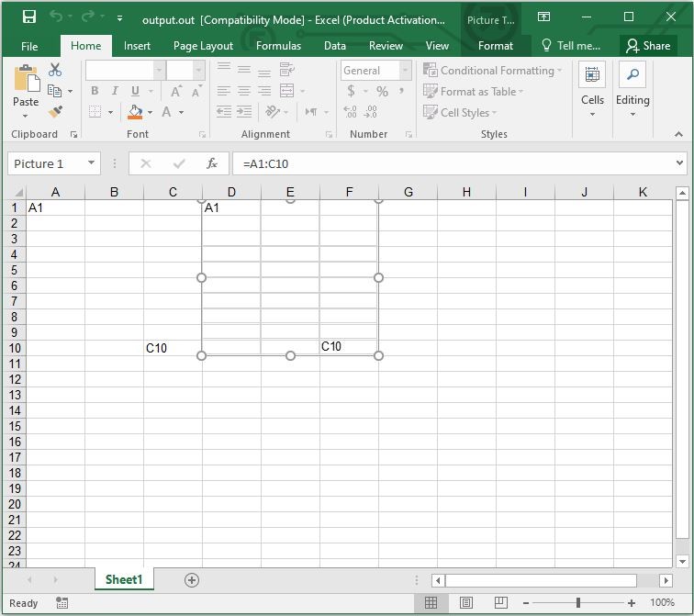Open the Cells group dropdown
The height and width of the screenshot is (616, 694).
pyautogui.click(x=592, y=91)
